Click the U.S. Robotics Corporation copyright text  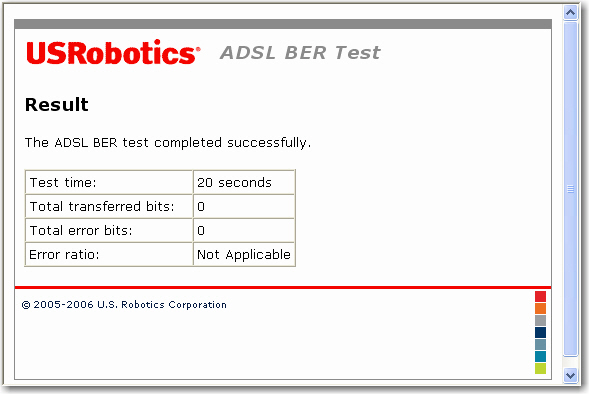pos(124,305)
